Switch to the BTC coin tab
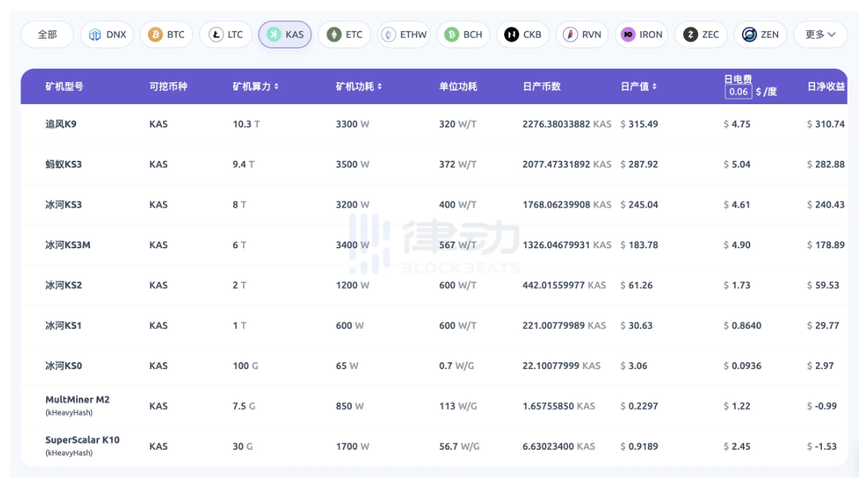Screen dimensions: 868x489 point(166,35)
